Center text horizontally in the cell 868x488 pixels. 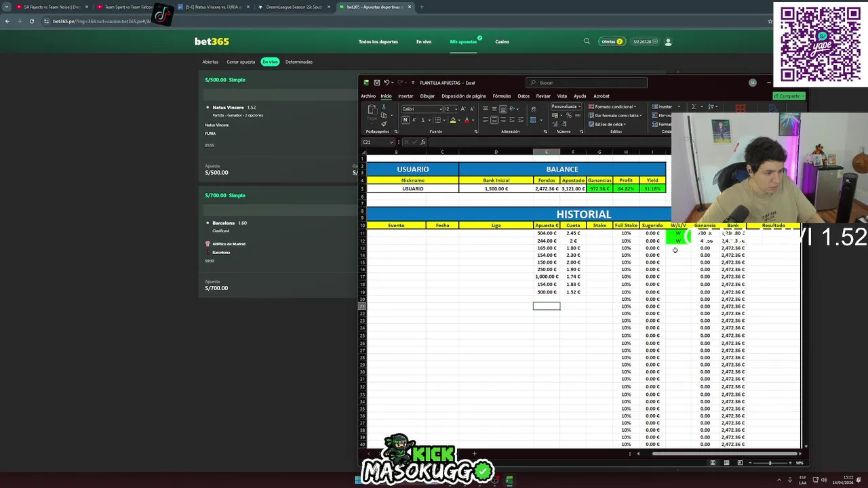pyautogui.click(x=494, y=120)
